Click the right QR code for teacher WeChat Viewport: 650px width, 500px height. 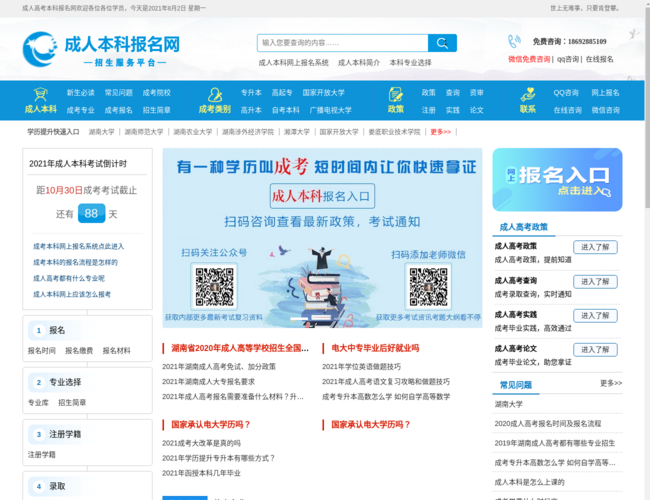coord(428,286)
